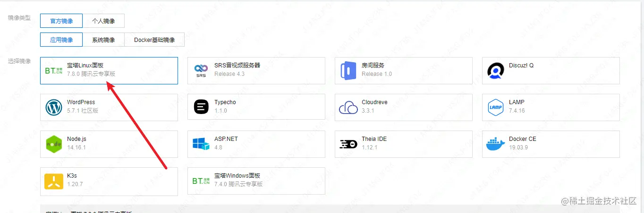Viewport: 644px width, 213px height.
Task: Select the 应用镜像 tab
Action: pos(61,40)
